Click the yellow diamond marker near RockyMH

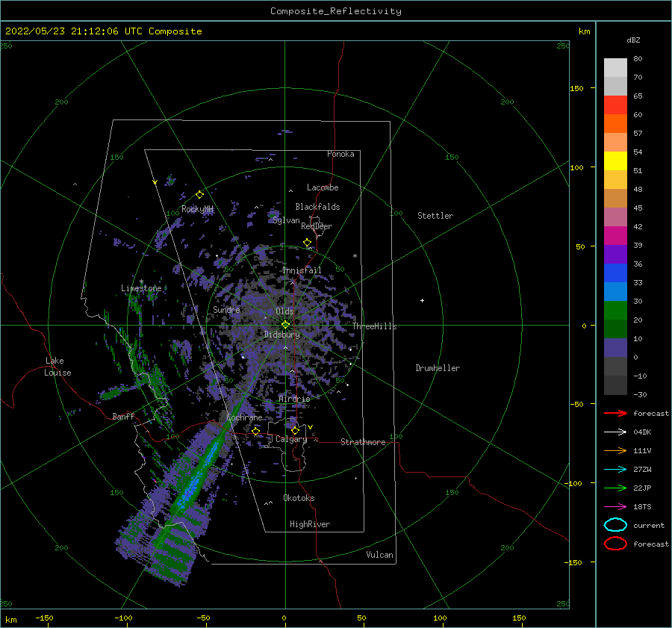tap(199, 195)
